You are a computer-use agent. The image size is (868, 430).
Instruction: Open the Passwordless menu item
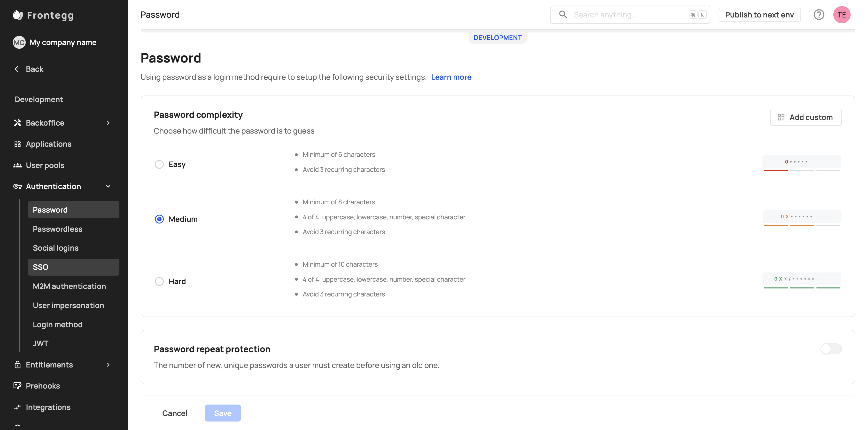[73, 229]
